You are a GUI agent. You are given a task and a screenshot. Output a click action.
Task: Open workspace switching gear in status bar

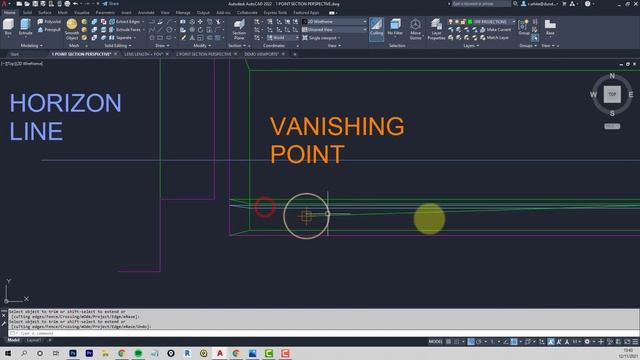[x=587, y=342]
